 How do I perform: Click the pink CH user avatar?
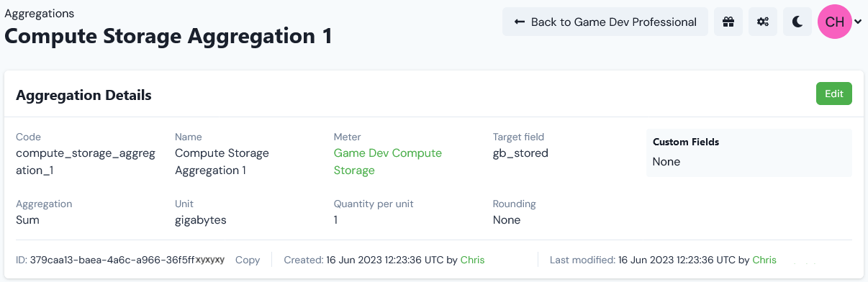click(835, 22)
